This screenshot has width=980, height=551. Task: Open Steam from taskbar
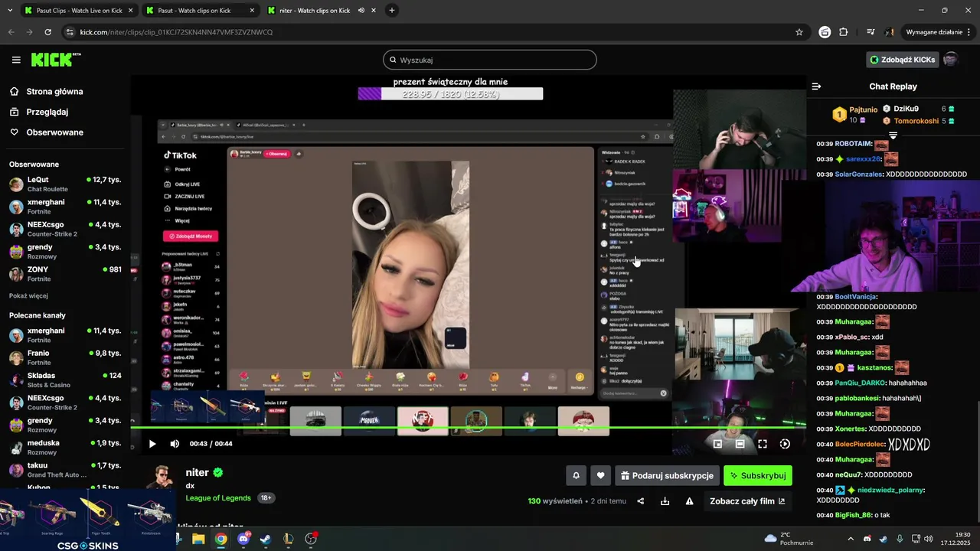click(266, 539)
